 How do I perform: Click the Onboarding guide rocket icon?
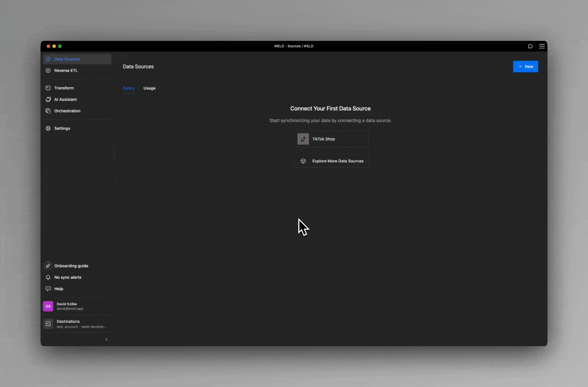coord(48,266)
